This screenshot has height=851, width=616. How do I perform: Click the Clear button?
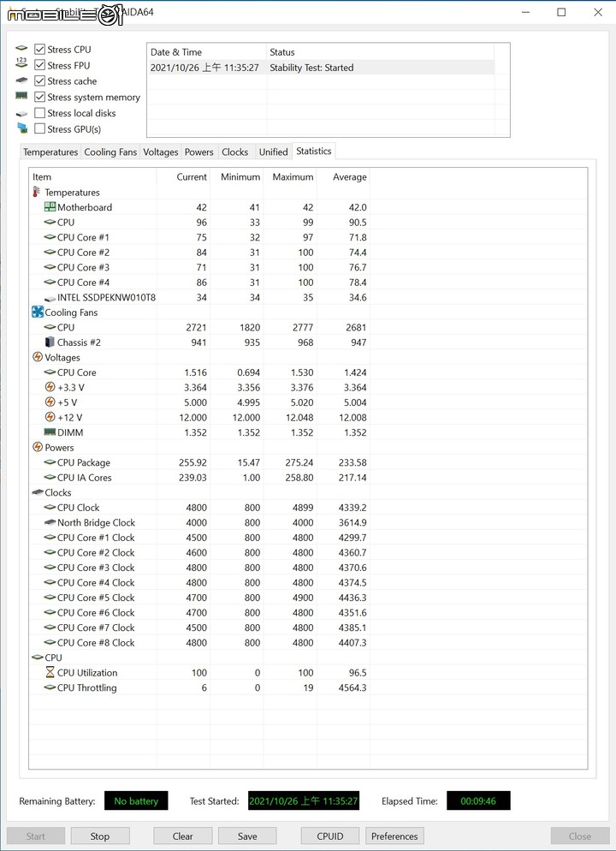[x=183, y=836]
